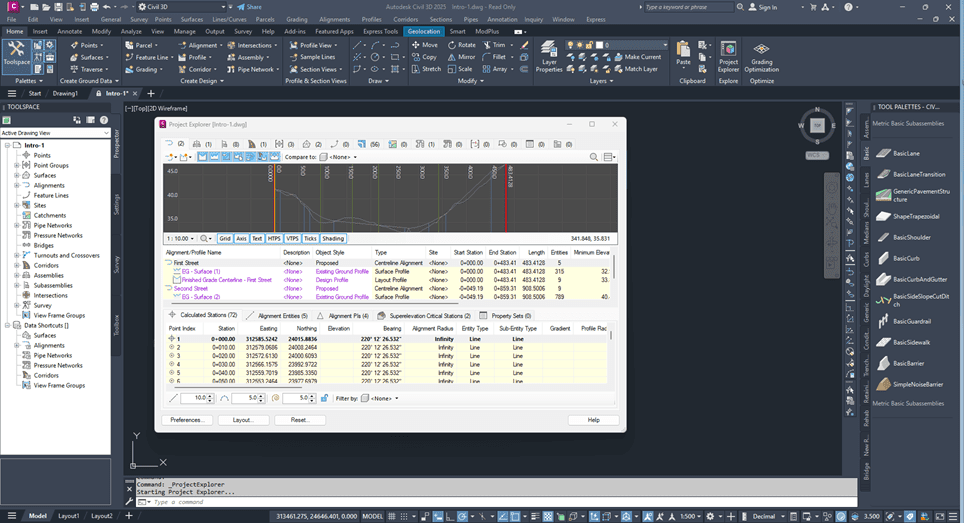Toggle Grid display in profile view
The image size is (964, 523).
coord(225,239)
